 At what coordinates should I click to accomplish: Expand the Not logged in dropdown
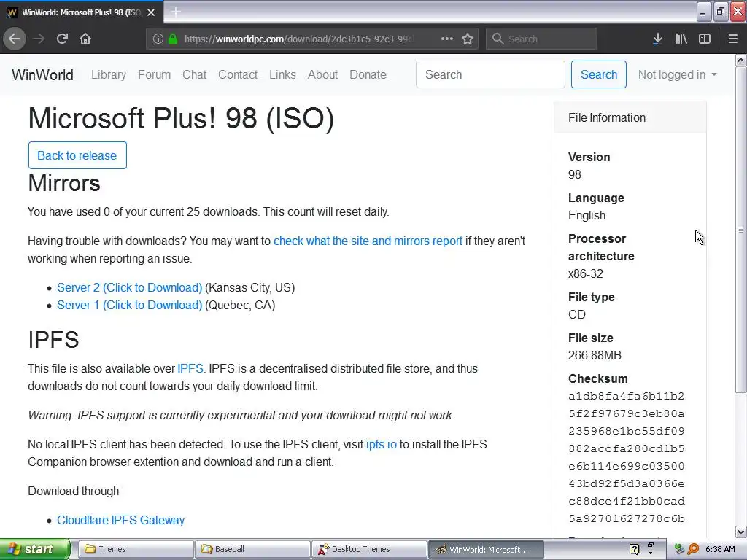pos(677,75)
